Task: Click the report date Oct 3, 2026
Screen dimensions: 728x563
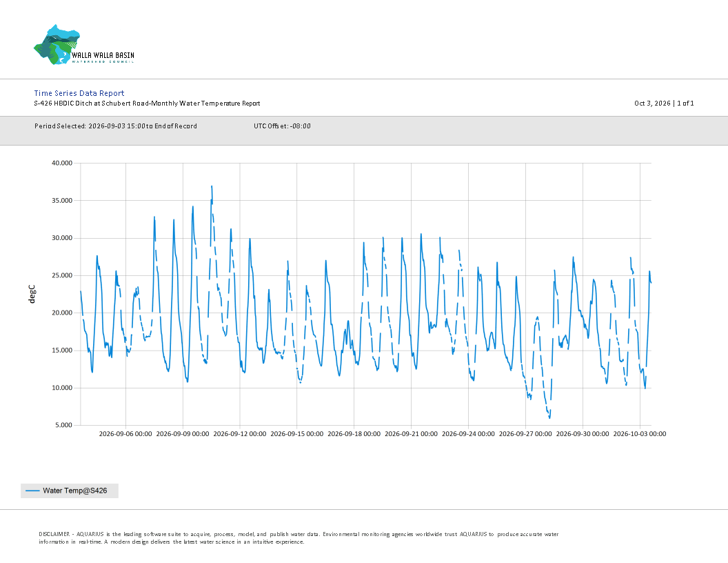Action: pyautogui.click(x=652, y=103)
